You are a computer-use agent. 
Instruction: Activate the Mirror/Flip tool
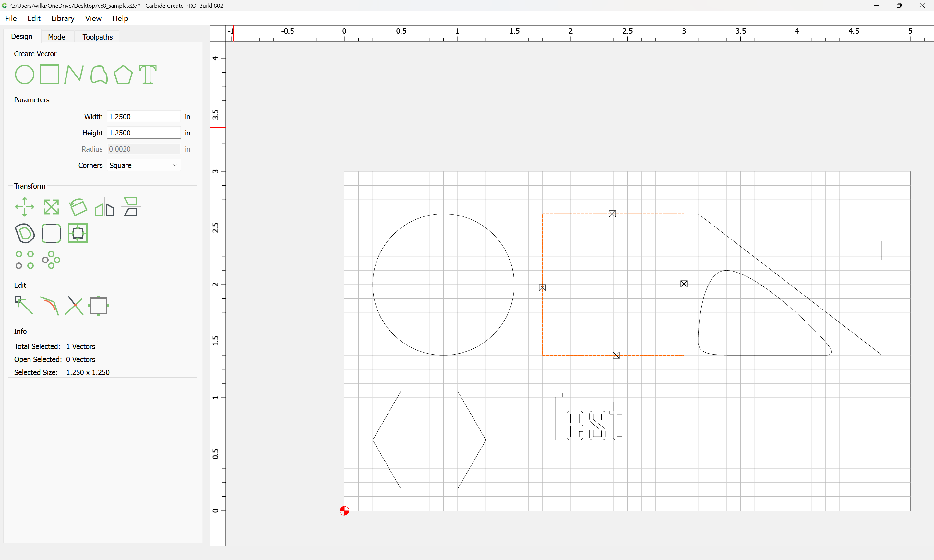pyautogui.click(x=104, y=207)
